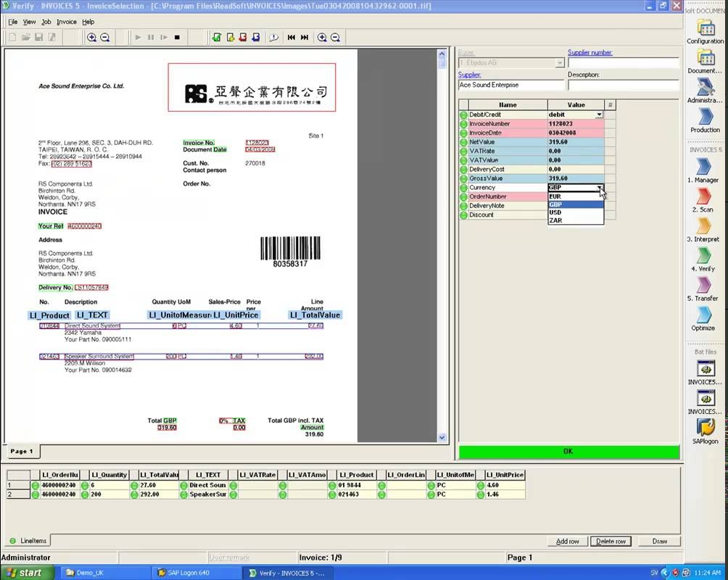Open the Windows Start menu
The image size is (728, 580).
(x=27, y=573)
